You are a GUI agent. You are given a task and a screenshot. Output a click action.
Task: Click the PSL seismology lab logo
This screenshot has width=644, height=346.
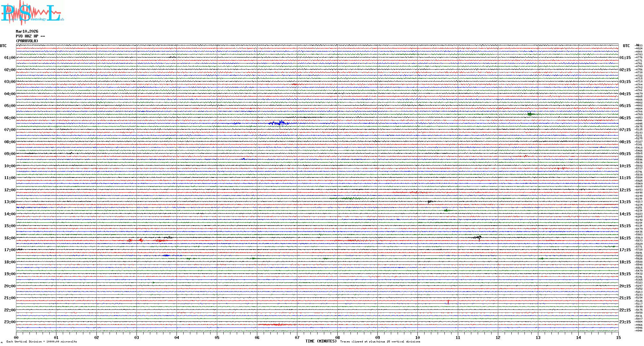point(32,13)
